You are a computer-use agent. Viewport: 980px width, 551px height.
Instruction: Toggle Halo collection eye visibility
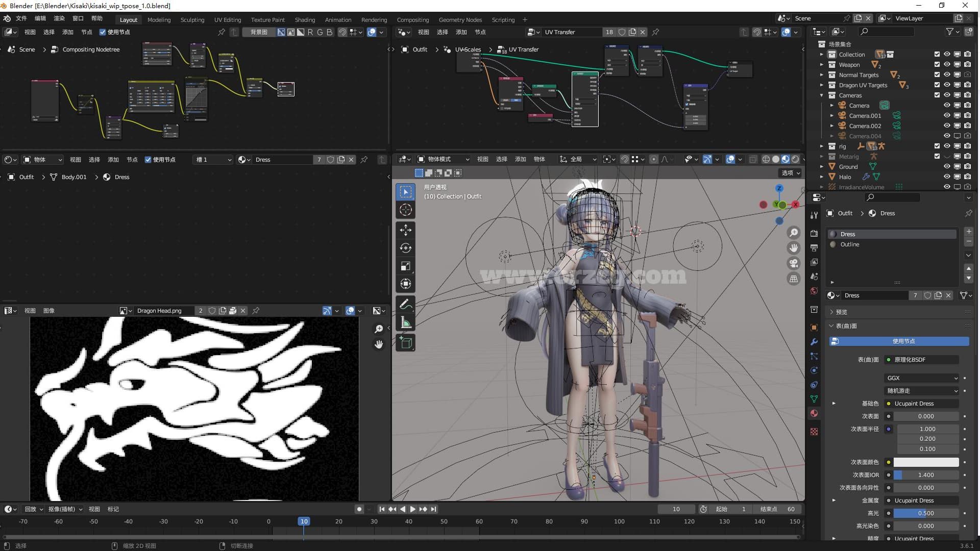click(x=947, y=177)
